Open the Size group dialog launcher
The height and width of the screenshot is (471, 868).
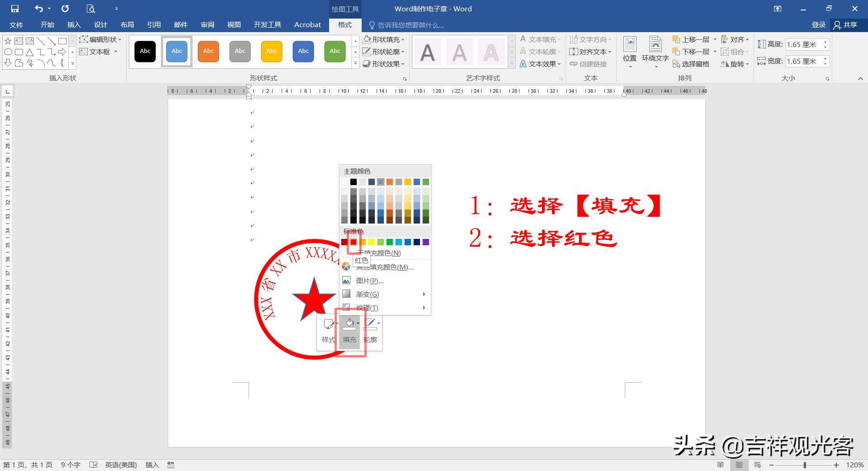pyautogui.click(x=827, y=79)
